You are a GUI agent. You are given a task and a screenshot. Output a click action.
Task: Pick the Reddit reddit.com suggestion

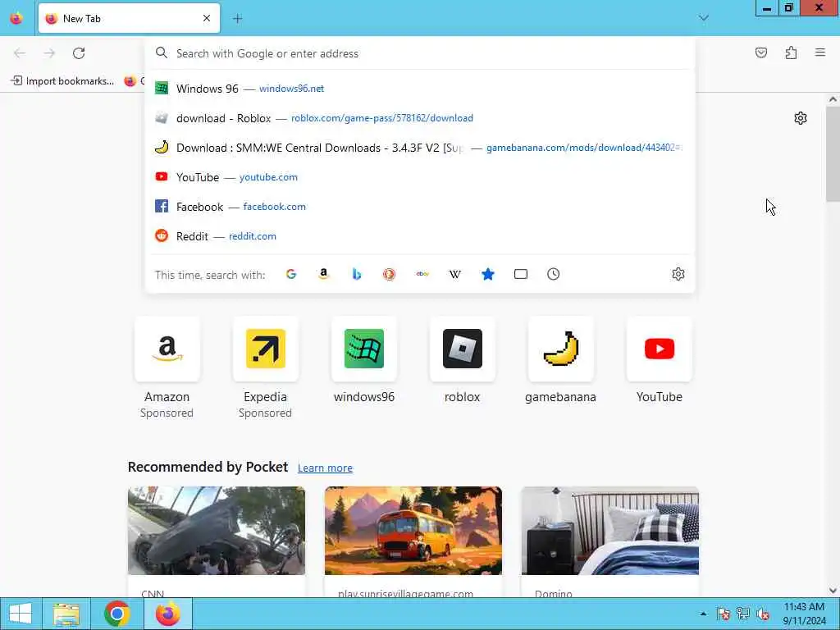coord(421,235)
